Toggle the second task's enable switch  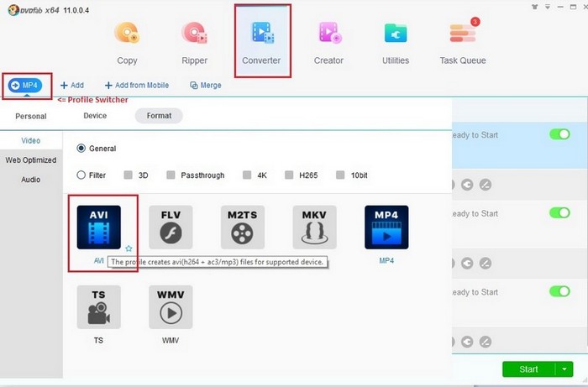(560, 212)
